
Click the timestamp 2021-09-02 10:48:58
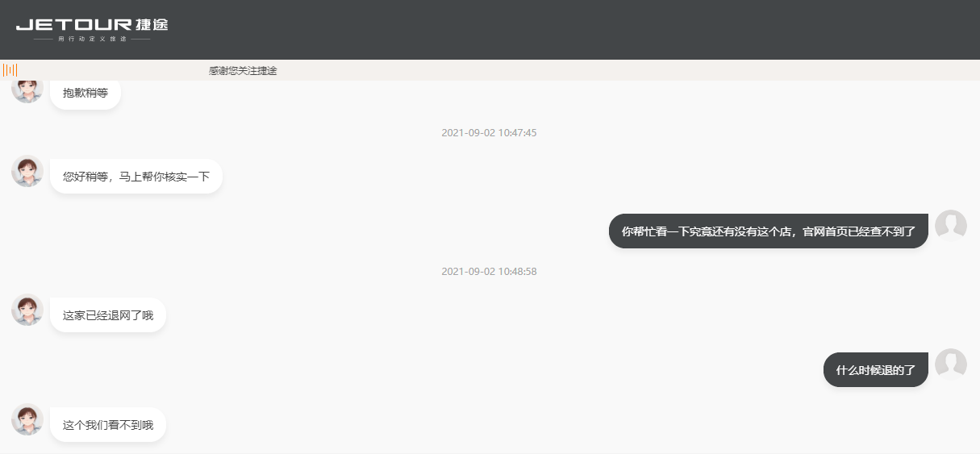pyautogui.click(x=489, y=271)
